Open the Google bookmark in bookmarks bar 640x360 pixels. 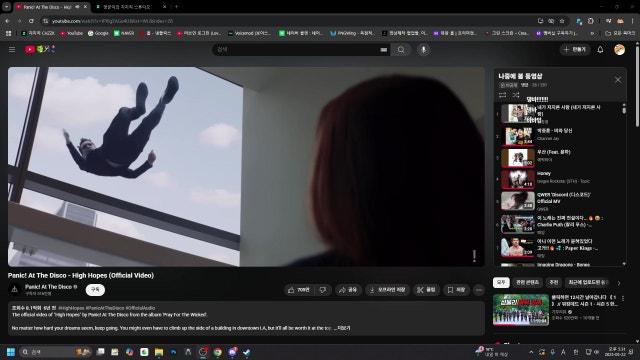98,33
